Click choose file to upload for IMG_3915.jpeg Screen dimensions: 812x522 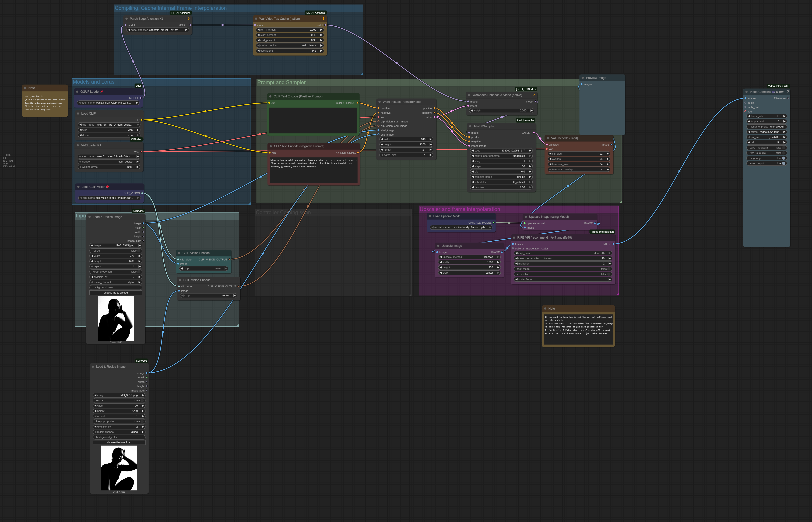point(116,292)
